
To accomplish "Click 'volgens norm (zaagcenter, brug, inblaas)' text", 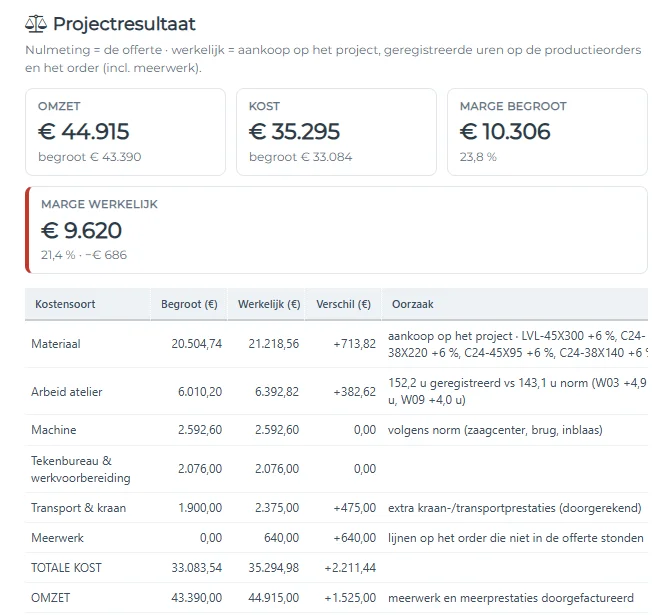I will (495, 430).
